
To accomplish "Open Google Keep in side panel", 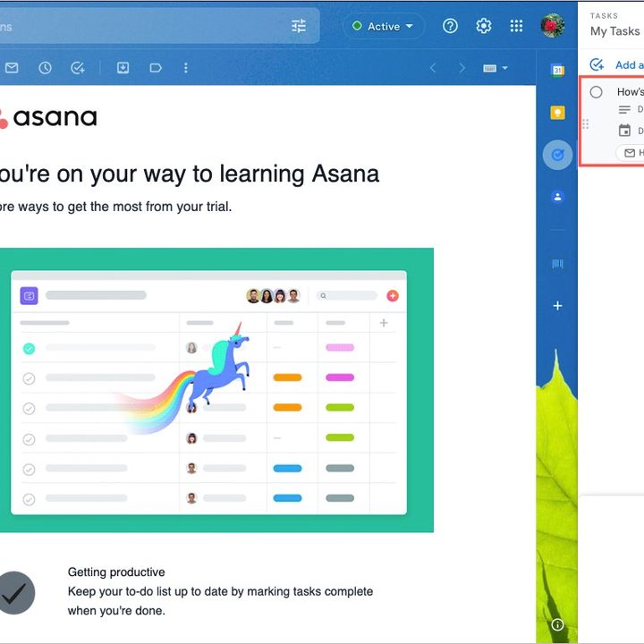I will click(x=557, y=113).
